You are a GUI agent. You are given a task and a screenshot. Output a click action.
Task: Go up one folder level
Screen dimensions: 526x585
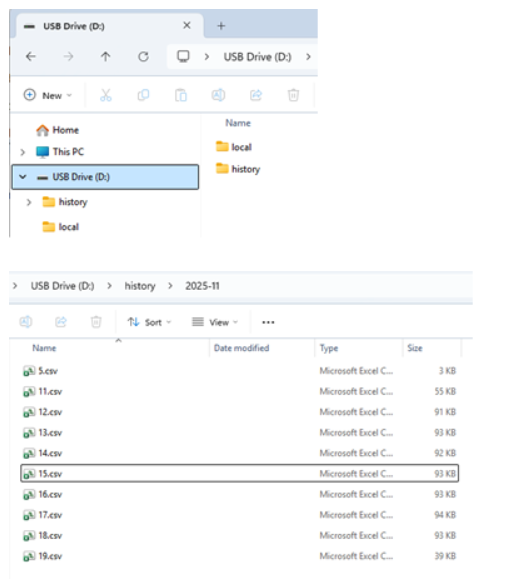(106, 57)
